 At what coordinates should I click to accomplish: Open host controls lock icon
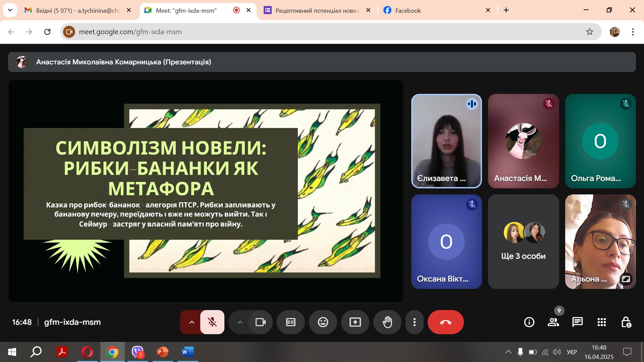point(626,322)
